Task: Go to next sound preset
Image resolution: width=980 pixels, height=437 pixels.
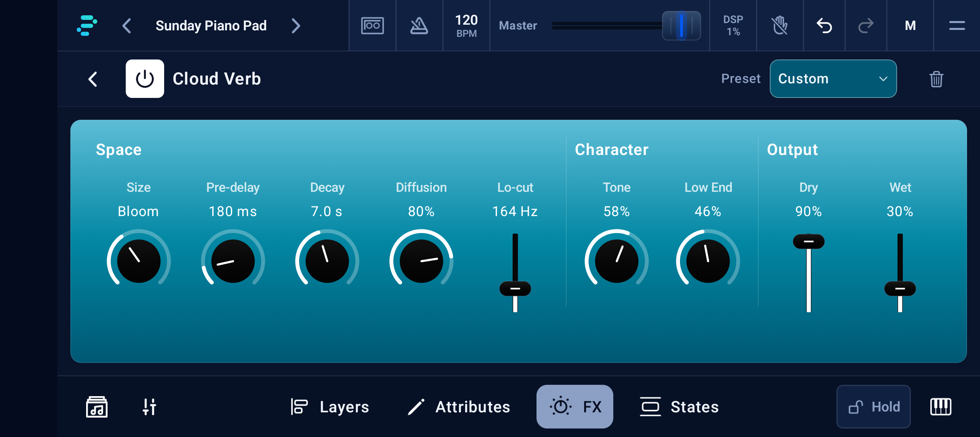Action: 296,26
